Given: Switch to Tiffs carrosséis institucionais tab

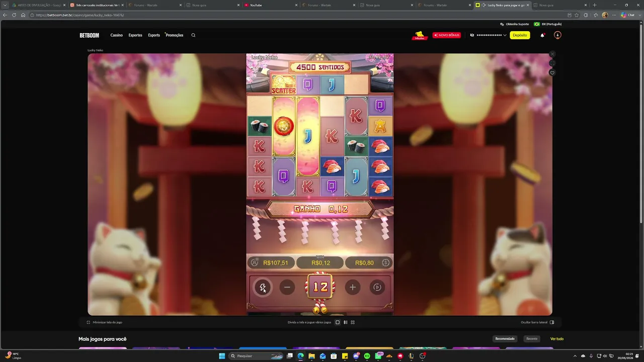Looking at the screenshot, I should click(97, 5).
